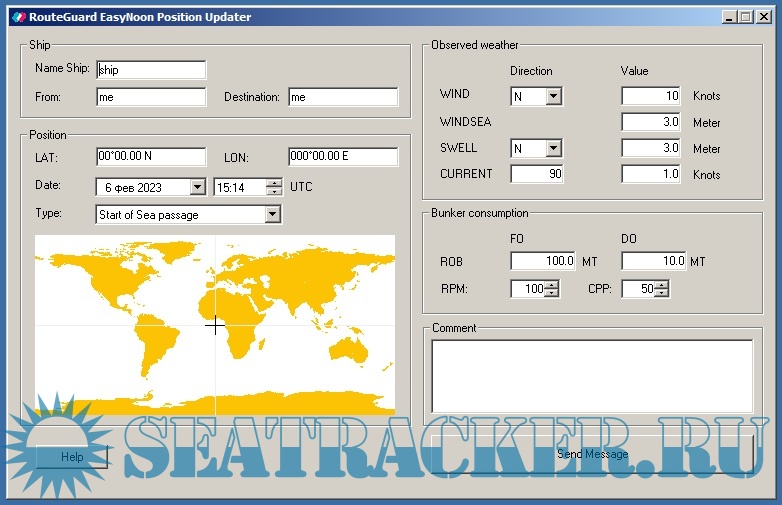This screenshot has height=505, width=782.
Task: Click the WIND value knots field
Action: point(650,96)
